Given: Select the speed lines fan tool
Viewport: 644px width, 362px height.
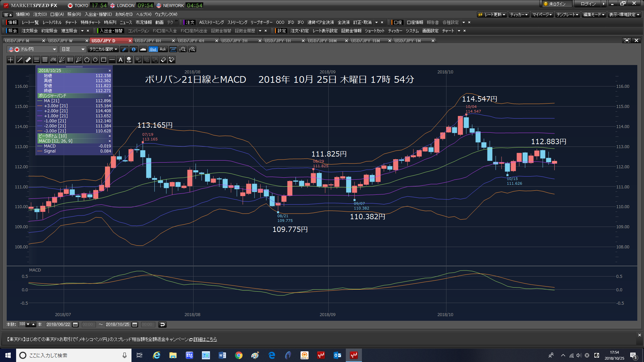Looking at the screenshot, I should 78,60.
